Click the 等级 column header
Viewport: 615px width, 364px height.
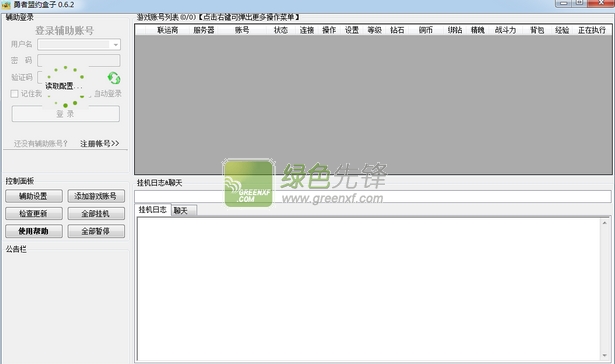click(375, 30)
